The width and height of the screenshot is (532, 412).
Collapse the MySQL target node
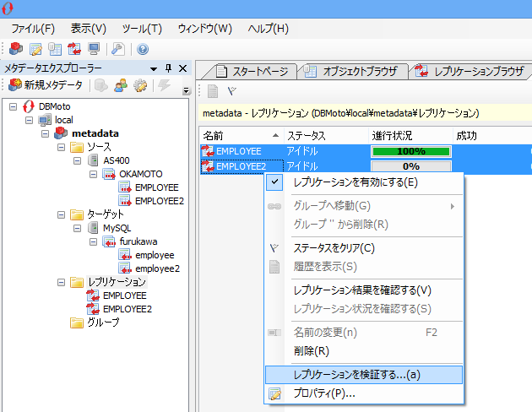tap(77, 228)
